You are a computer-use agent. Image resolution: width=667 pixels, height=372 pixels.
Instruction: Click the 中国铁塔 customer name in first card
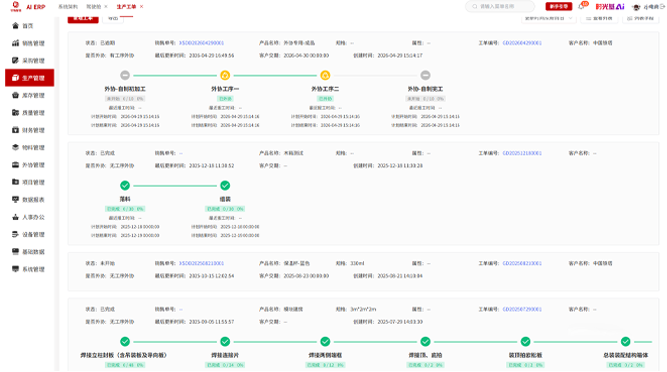(x=603, y=43)
